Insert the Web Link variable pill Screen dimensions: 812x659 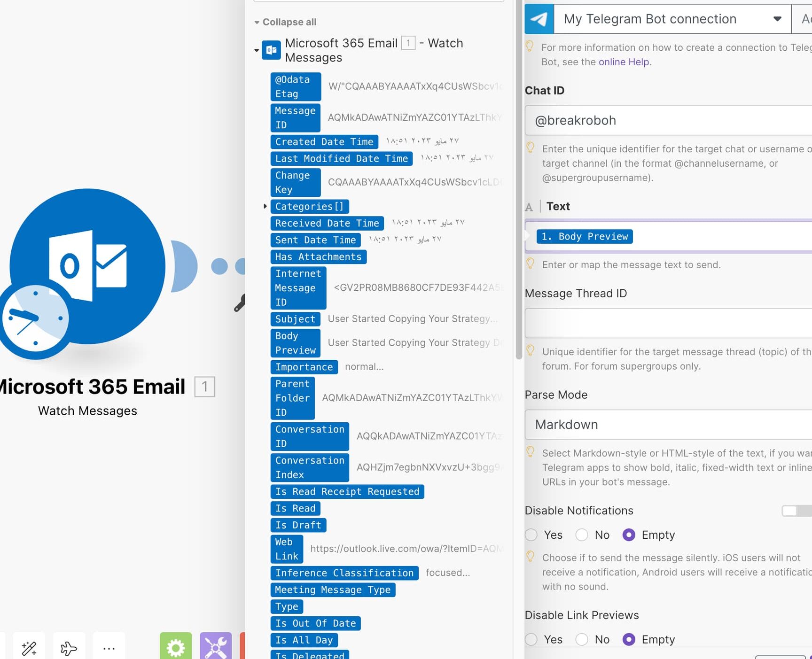[x=287, y=549]
